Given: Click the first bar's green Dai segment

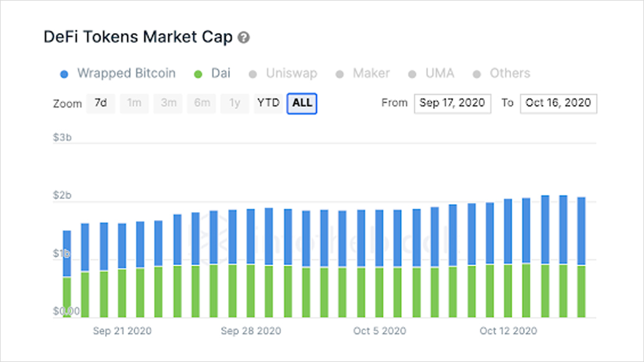Looking at the screenshot, I should pyautogui.click(x=67, y=297).
